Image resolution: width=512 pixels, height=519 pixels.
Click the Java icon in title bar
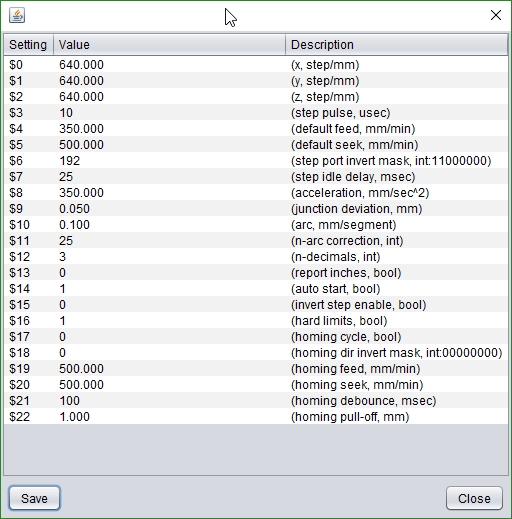17,15
